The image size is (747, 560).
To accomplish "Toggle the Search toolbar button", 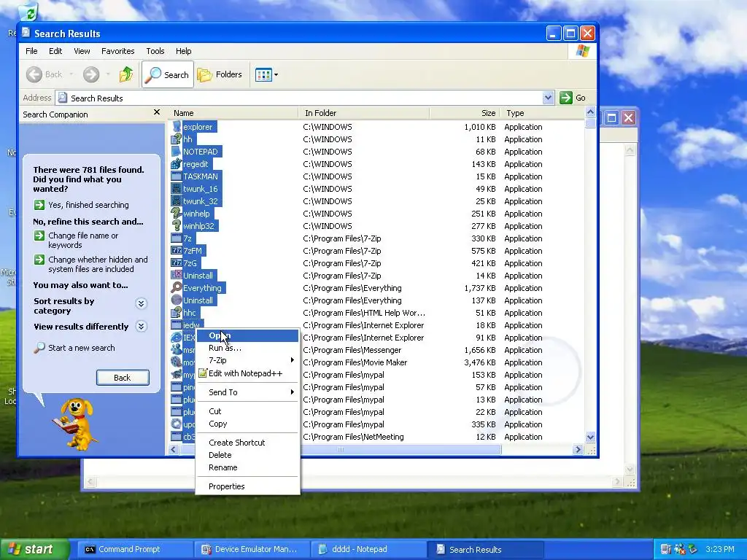I will coord(168,74).
